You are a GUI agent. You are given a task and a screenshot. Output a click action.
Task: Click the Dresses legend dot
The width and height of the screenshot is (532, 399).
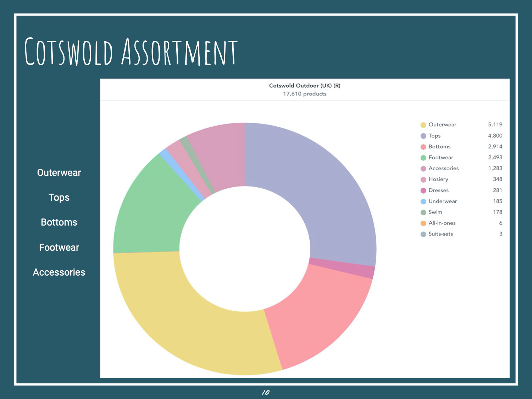point(423,191)
